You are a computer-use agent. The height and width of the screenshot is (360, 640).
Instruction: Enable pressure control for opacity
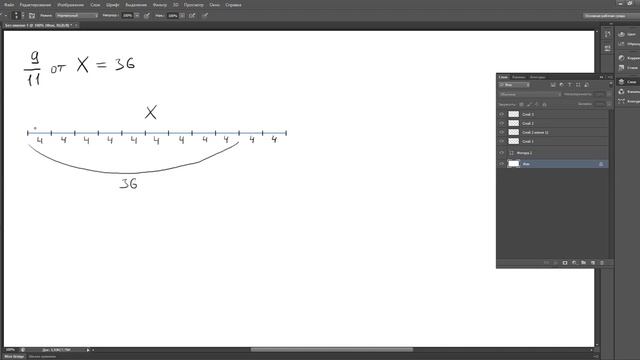tap(147, 16)
